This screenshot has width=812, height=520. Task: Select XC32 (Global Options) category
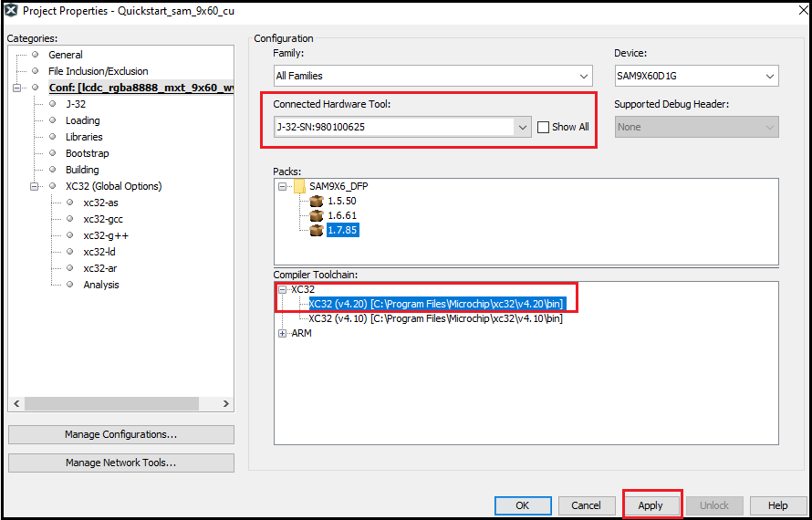pyautogui.click(x=113, y=186)
